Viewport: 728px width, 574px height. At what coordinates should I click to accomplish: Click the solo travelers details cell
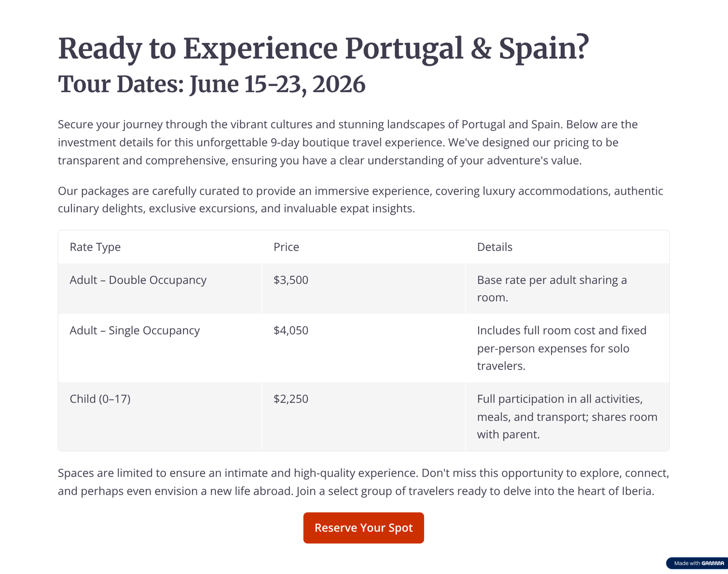[x=561, y=348]
